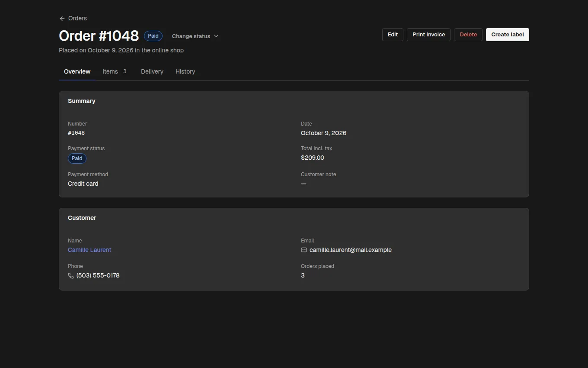Image resolution: width=588 pixels, height=368 pixels.
Task: Click the Summary card heading
Action: coord(82,101)
